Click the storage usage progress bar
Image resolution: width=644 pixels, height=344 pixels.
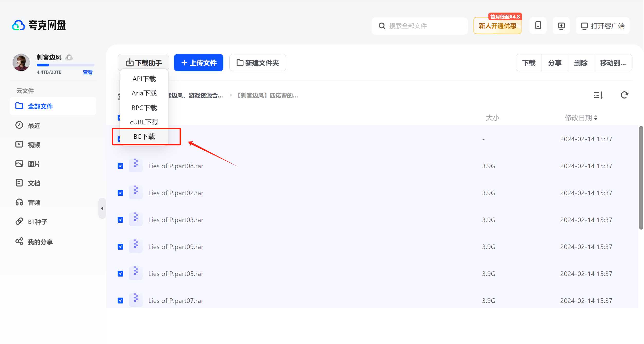tap(65, 65)
